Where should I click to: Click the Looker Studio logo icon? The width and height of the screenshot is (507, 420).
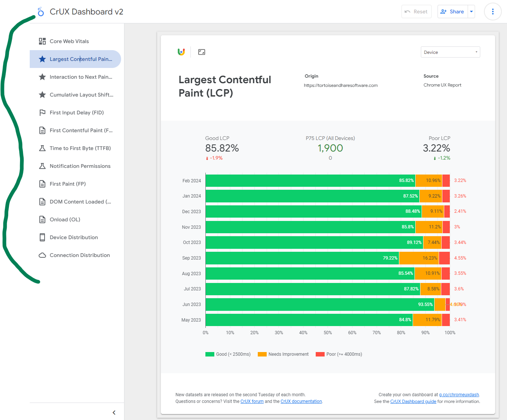41,12
